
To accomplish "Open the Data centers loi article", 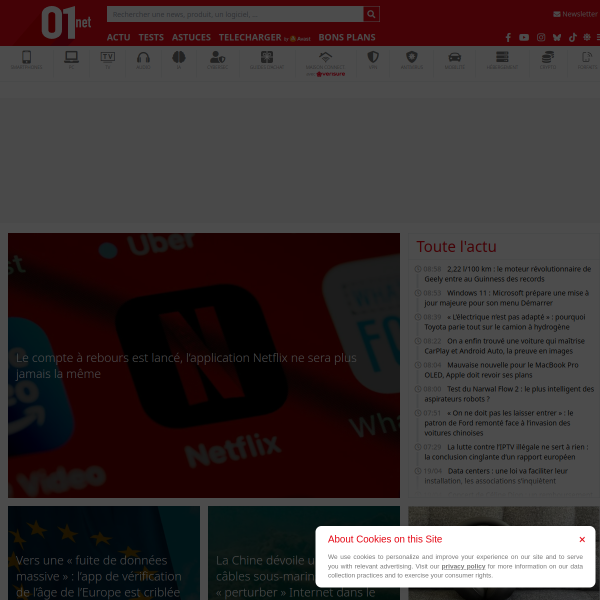I will click(x=496, y=476).
